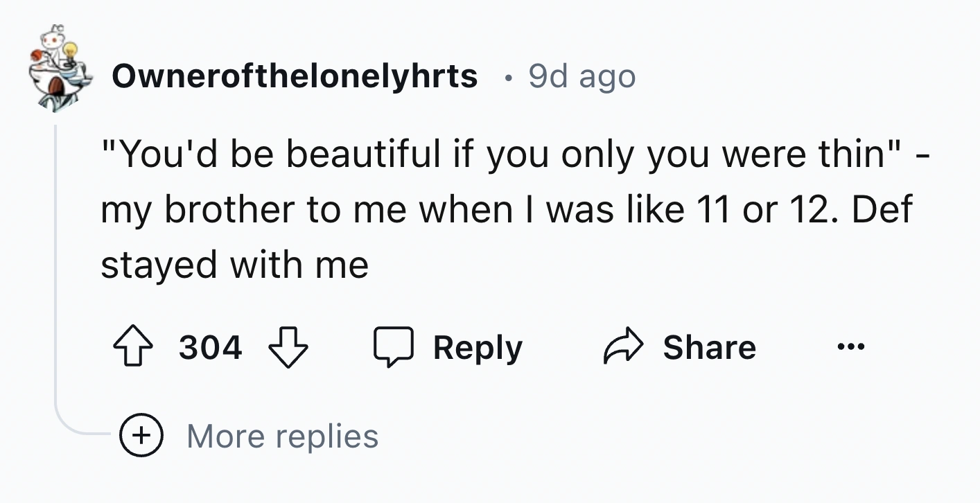Click the "stayed with me" comment line
Image resolution: width=980 pixels, height=503 pixels.
[234, 265]
